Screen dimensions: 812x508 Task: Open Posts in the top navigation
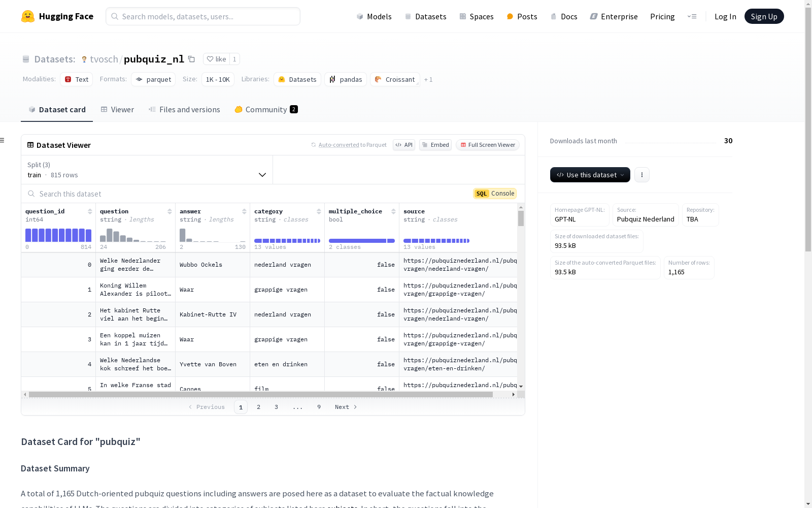coord(522,16)
